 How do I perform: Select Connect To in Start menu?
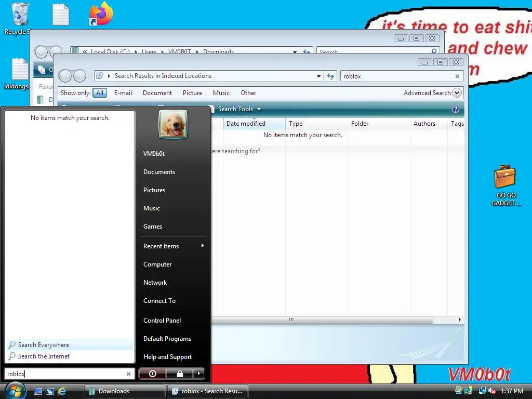(x=159, y=301)
